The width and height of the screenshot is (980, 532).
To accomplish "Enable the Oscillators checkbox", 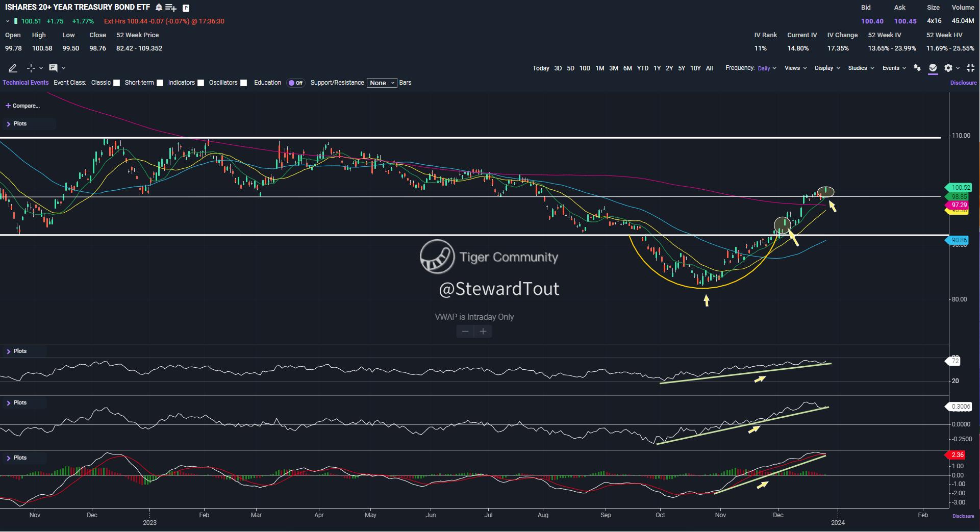I will click(243, 83).
